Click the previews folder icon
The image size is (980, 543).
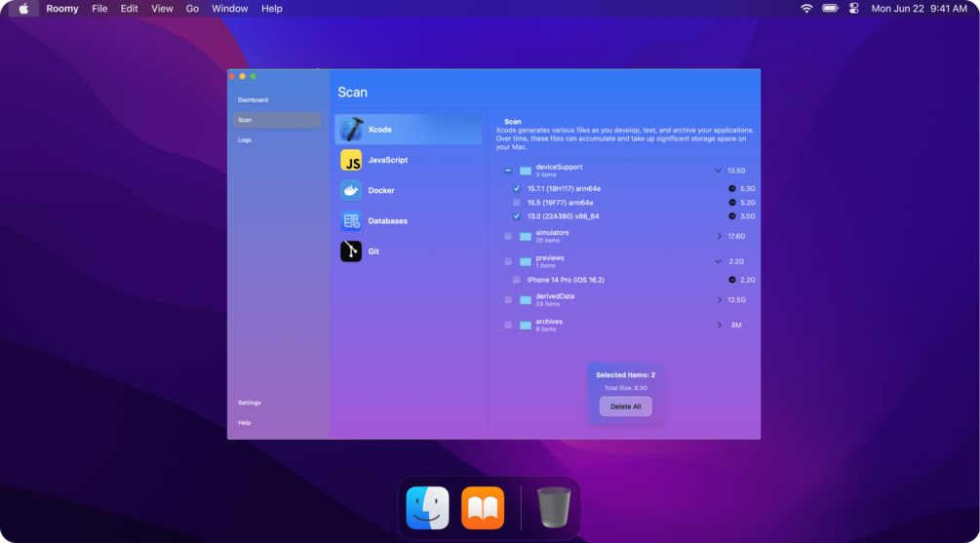pos(526,262)
